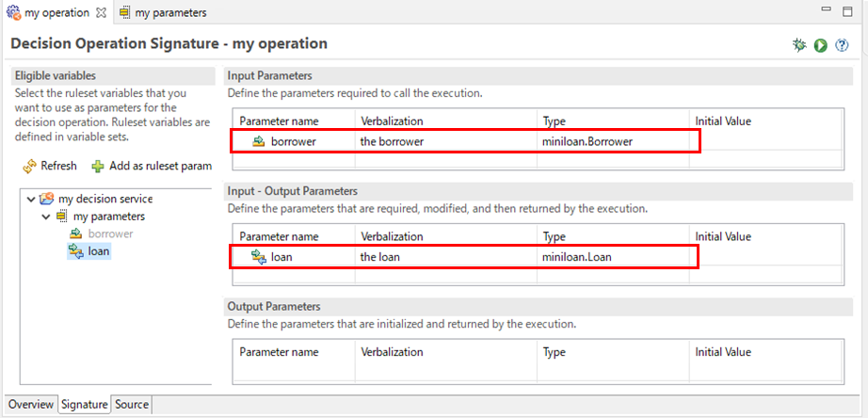868x418 pixels.
Task: Open the Source tab at the bottom
Action: point(132,405)
